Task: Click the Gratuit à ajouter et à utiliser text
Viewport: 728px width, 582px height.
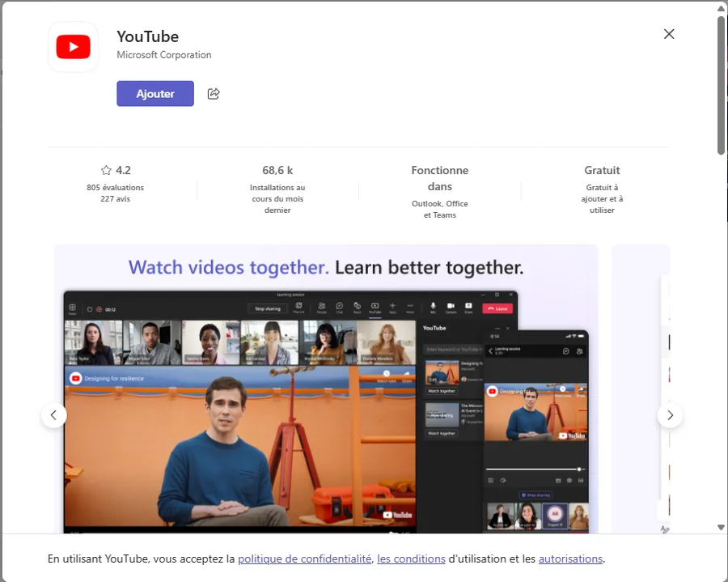Action: 602,199
